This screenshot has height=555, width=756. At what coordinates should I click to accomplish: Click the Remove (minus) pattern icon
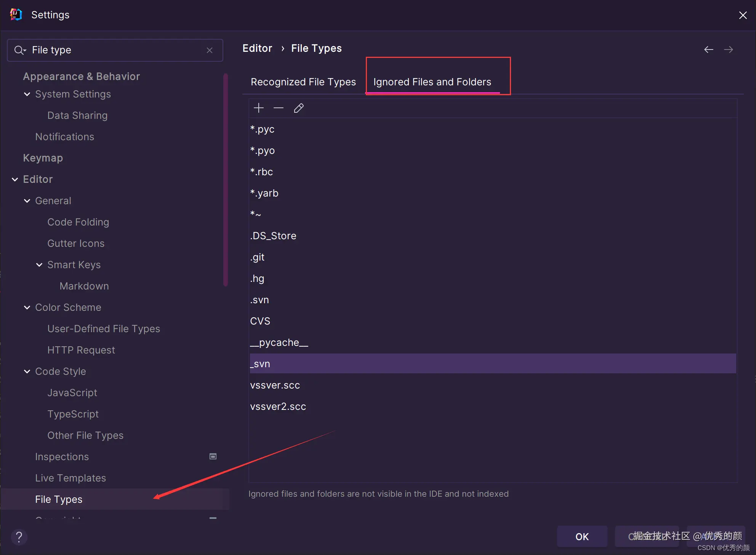tap(279, 108)
